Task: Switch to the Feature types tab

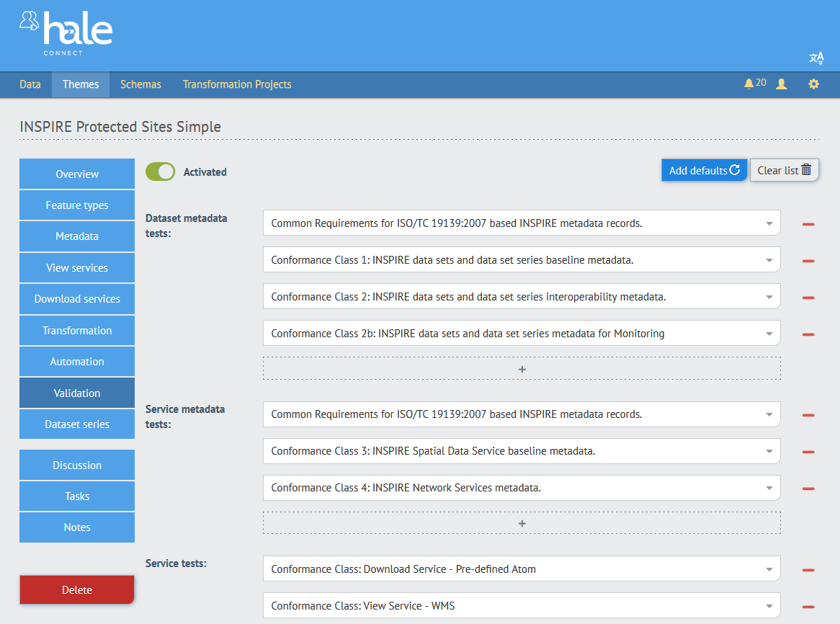Action: click(x=77, y=205)
